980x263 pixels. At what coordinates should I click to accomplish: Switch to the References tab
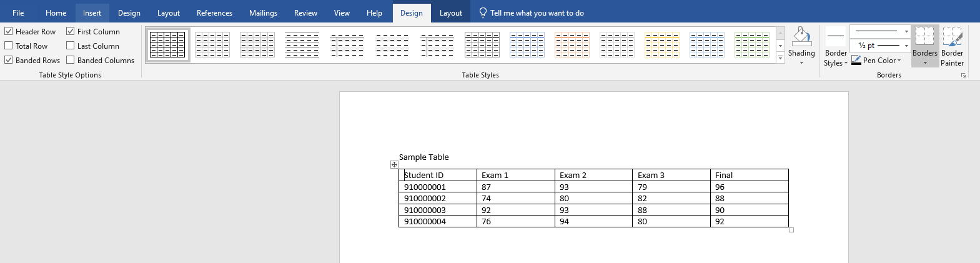click(214, 13)
